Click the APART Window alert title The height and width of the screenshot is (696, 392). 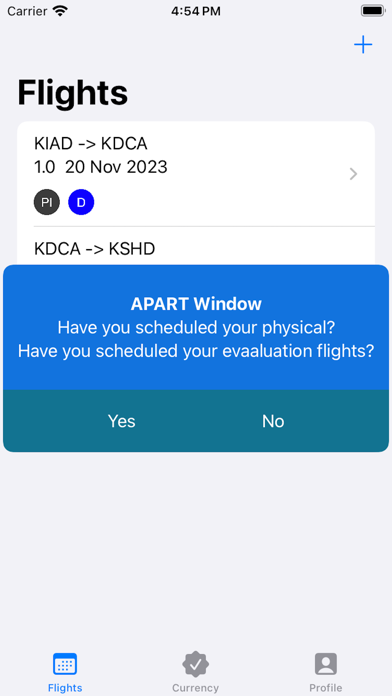pyautogui.click(x=196, y=304)
